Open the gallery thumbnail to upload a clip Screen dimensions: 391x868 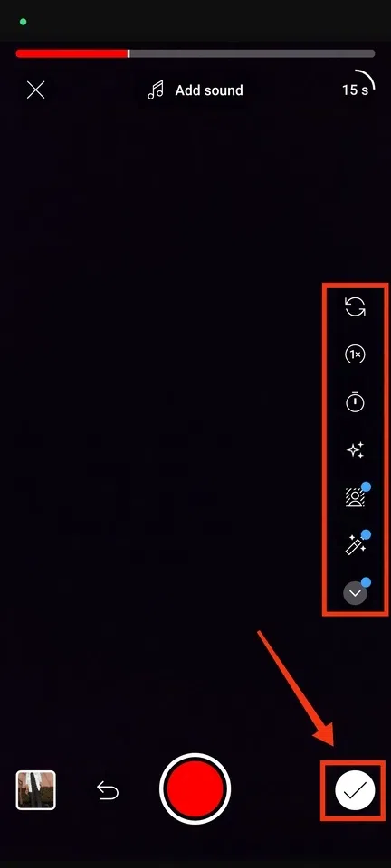pyautogui.click(x=36, y=790)
